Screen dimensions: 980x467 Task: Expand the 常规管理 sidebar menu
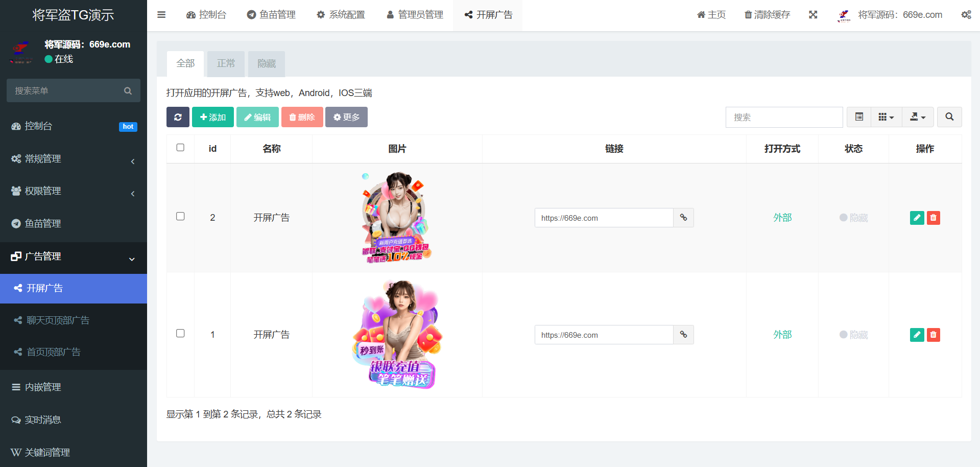pos(74,159)
